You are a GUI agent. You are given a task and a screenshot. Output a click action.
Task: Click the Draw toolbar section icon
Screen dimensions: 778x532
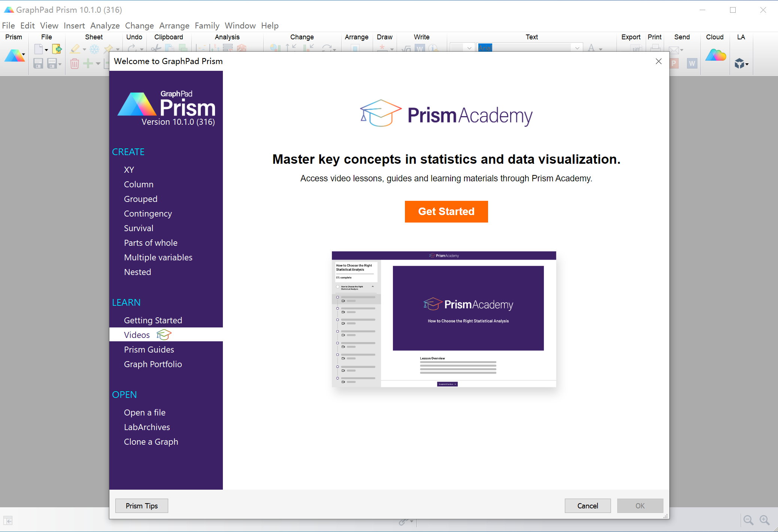(385, 49)
